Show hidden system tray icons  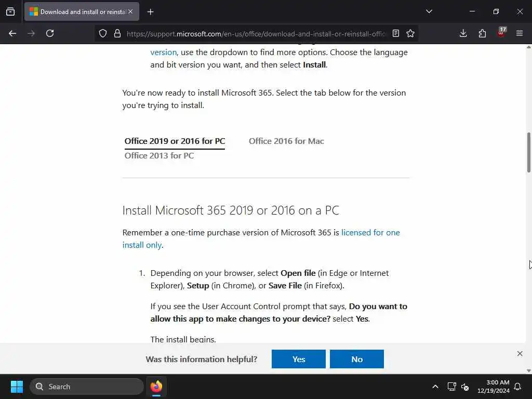435,387
